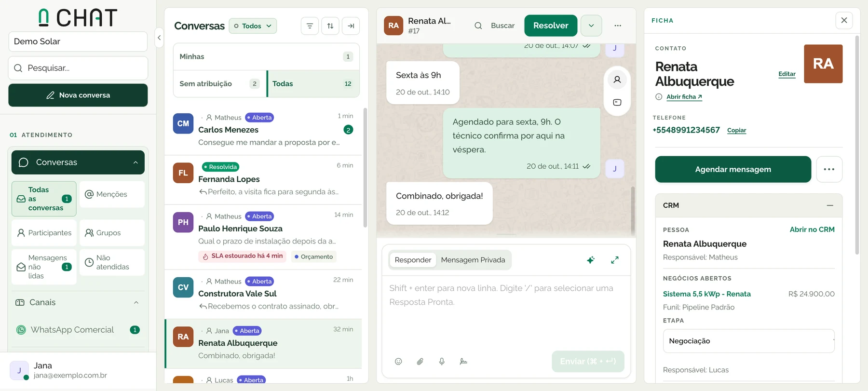Click Abrir no CRM link
This screenshot has width=868, height=391.
(812, 229)
